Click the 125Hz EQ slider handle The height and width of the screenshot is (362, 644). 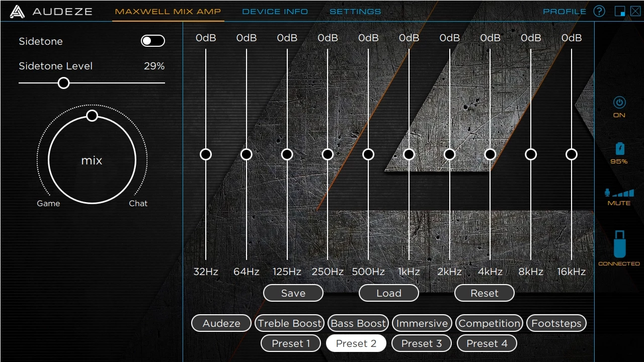(x=287, y=154)
